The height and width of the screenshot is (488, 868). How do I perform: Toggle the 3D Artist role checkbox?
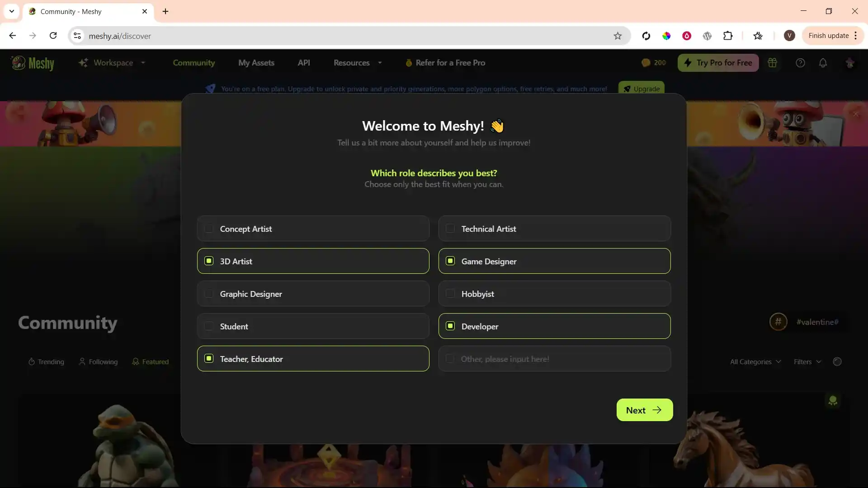tap(209, 261)
